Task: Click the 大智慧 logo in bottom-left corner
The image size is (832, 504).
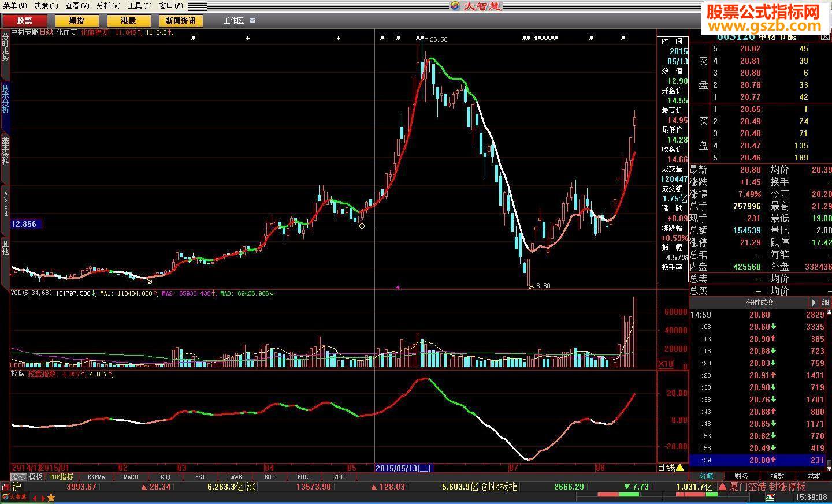Action: 14,497
